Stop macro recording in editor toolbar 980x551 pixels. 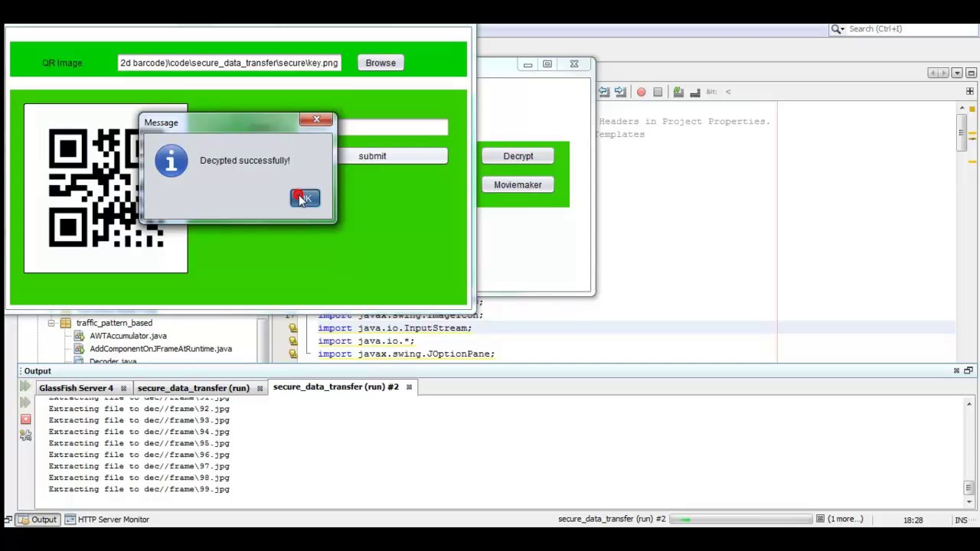[x=658, y=92]
